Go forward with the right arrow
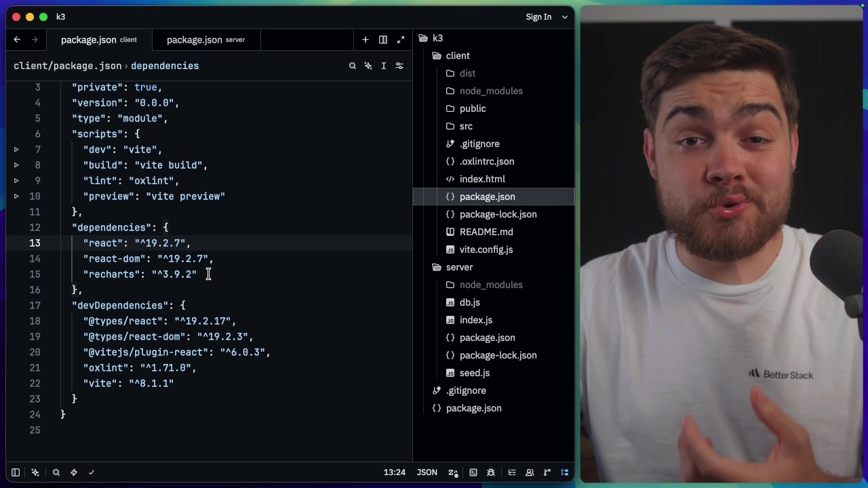The image size is (868, 488). click(x=35, y=39)
